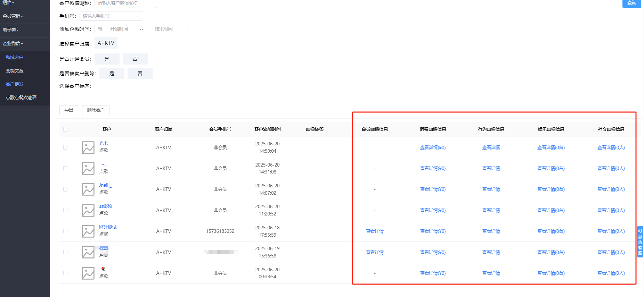The image size is (644, 297).
Task: Select 是 for 是否被客户删除
Action: tap(112, 74)
